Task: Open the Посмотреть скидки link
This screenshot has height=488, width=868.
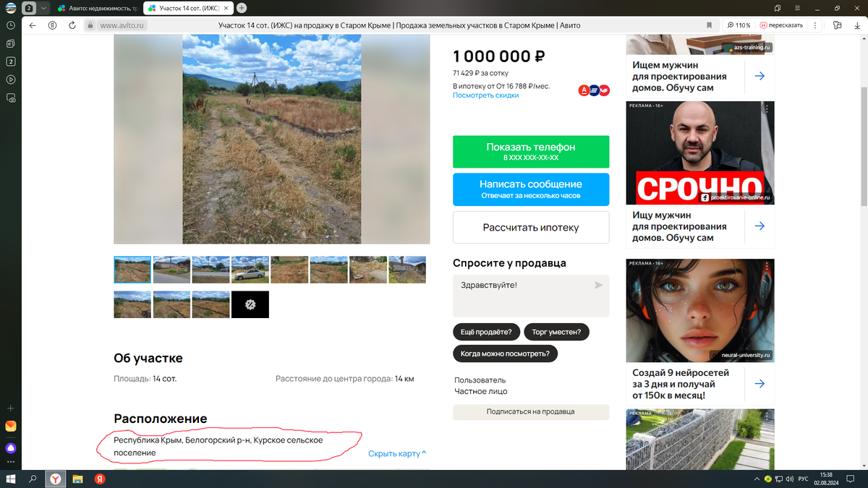Action: point(485,95)
